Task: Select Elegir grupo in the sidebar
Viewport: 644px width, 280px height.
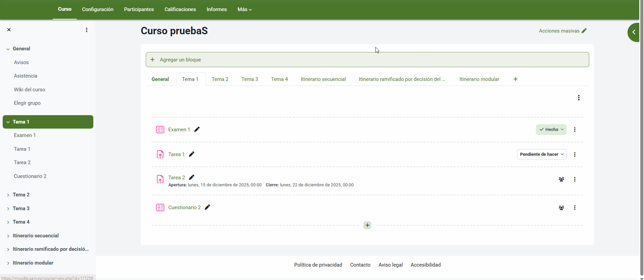Action: [x=27, y=103]
